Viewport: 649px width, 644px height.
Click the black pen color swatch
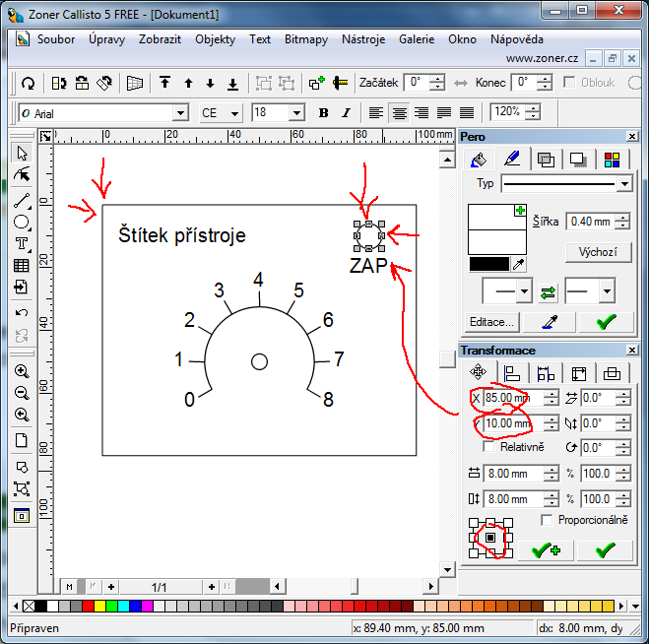489,264
